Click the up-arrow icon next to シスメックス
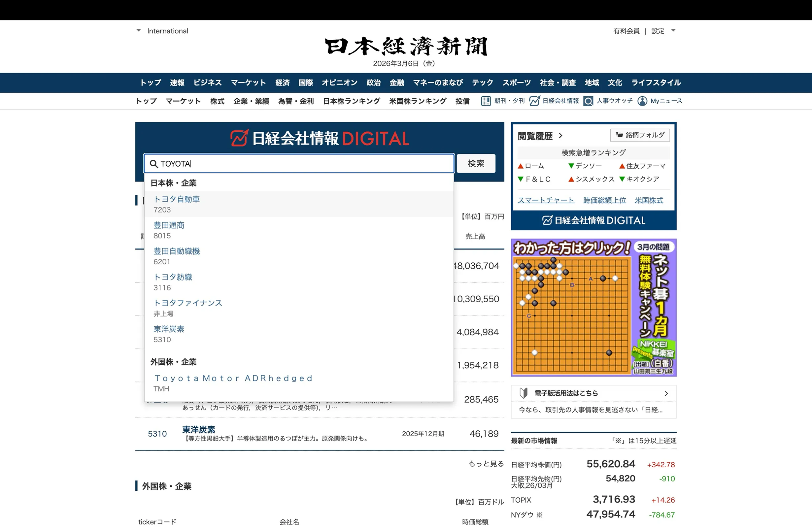Viewport: 812px width, 528px height. [571, 180]
